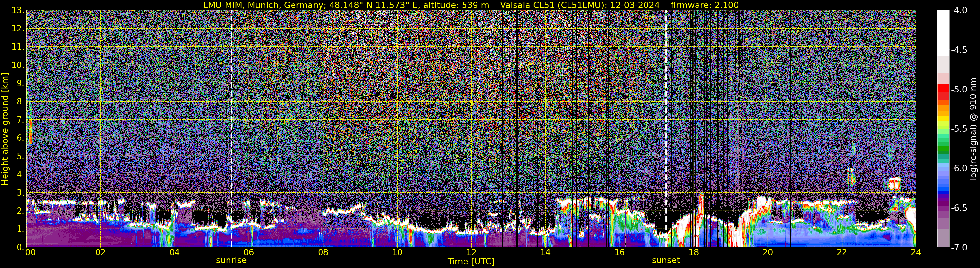Viewport: 980px width, 268px height.
Task: Click the 'Height above ground [km]' axis label
Action: tap(5, 129)
